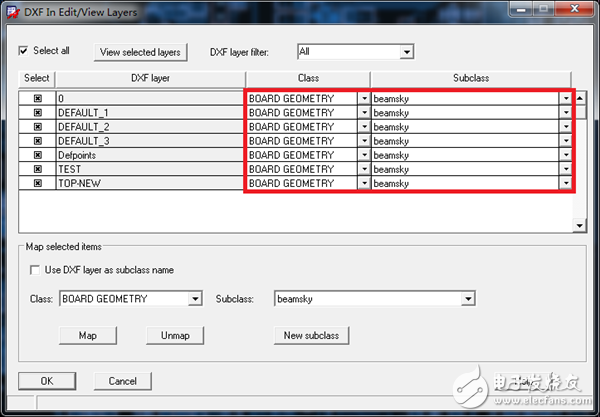Open Class dropdown for Defpoints row
Image resolution: width=600 pixels, height=417 pixels.
point(364,155)
